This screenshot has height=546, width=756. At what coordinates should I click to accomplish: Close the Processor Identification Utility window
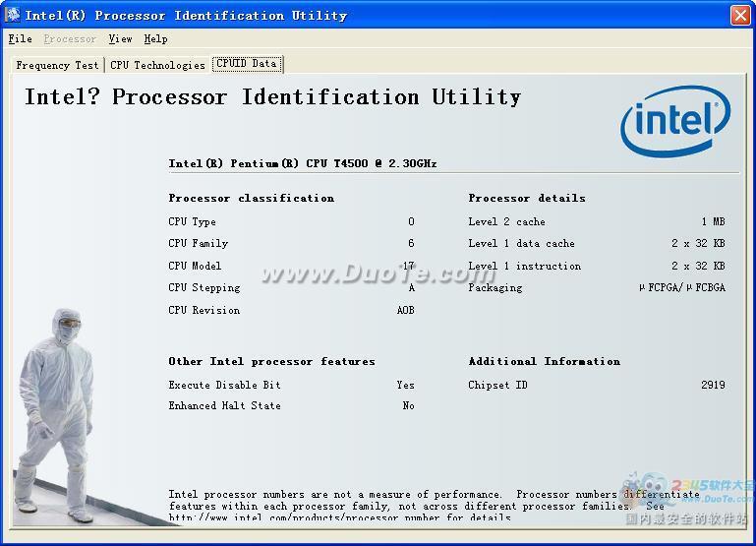pos(740,15)
